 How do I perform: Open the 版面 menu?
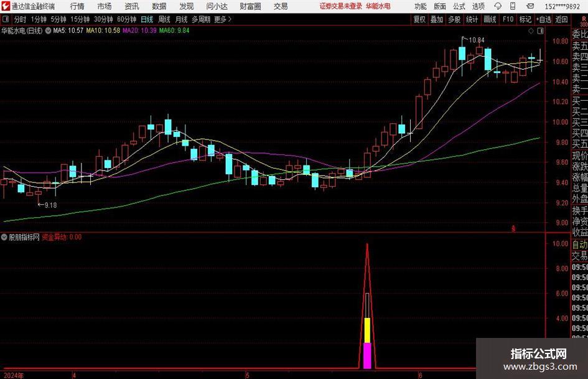(x=440, y=6)
